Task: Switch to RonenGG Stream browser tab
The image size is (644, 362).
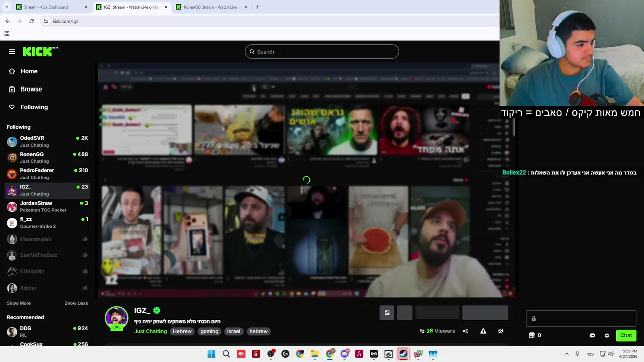Action: pos(210,7)
